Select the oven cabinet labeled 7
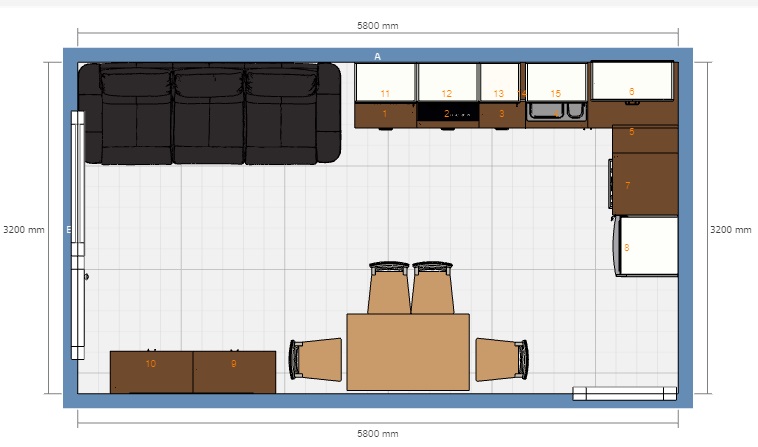This screenshot has height=447, width=758. 644,185
